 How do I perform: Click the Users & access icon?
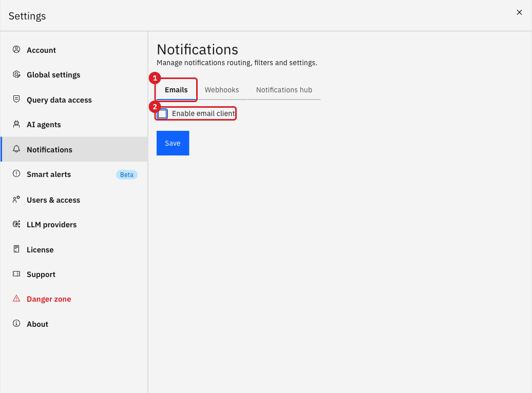(16, 200)
